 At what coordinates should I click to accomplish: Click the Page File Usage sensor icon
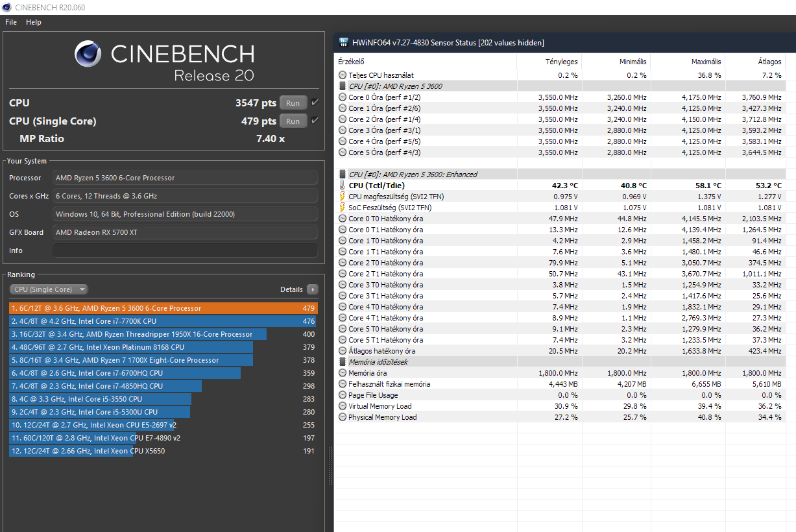point(343,395)
